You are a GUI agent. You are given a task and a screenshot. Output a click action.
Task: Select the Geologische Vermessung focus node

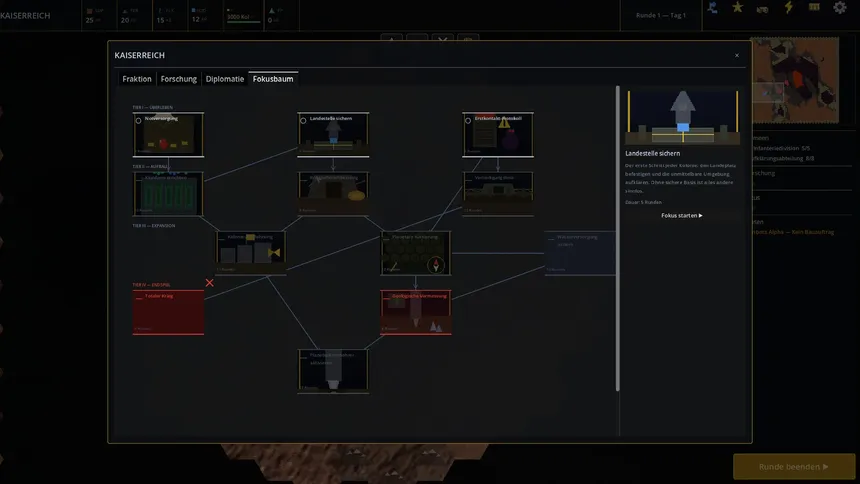416,312
